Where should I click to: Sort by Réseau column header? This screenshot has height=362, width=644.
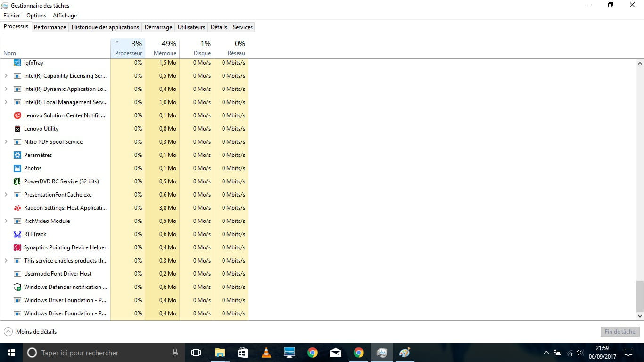coord(231,48)
